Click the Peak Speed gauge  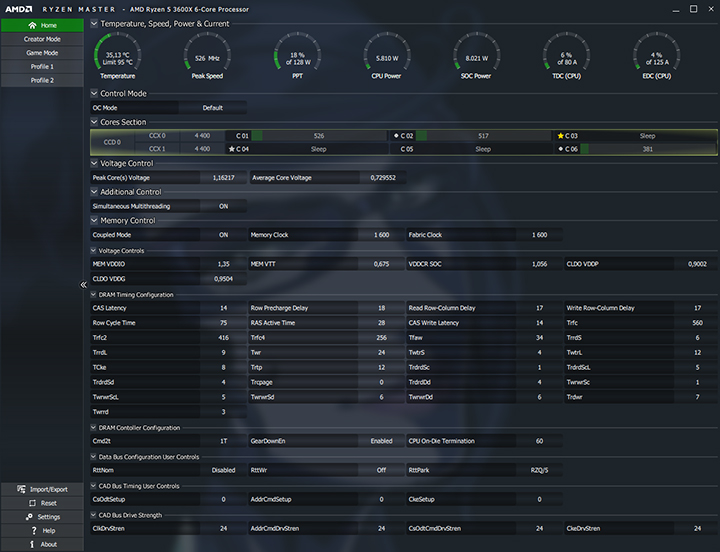click(x=207, y=56)
